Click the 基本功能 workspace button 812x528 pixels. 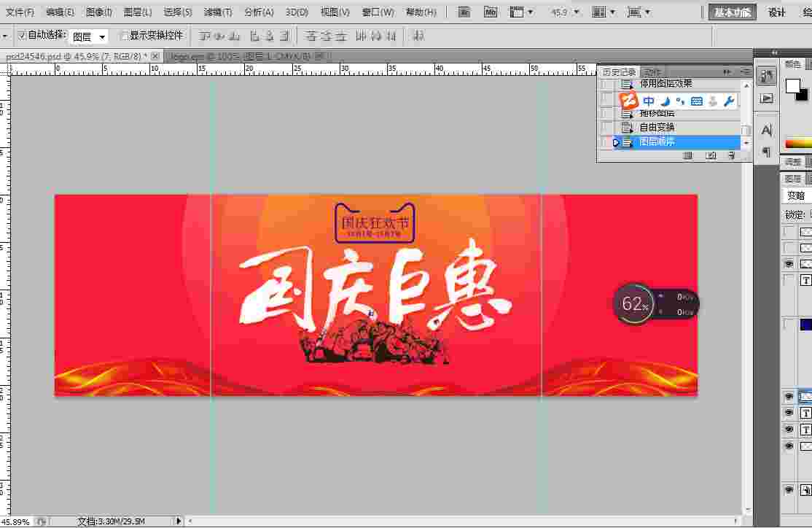coord(731,12)
